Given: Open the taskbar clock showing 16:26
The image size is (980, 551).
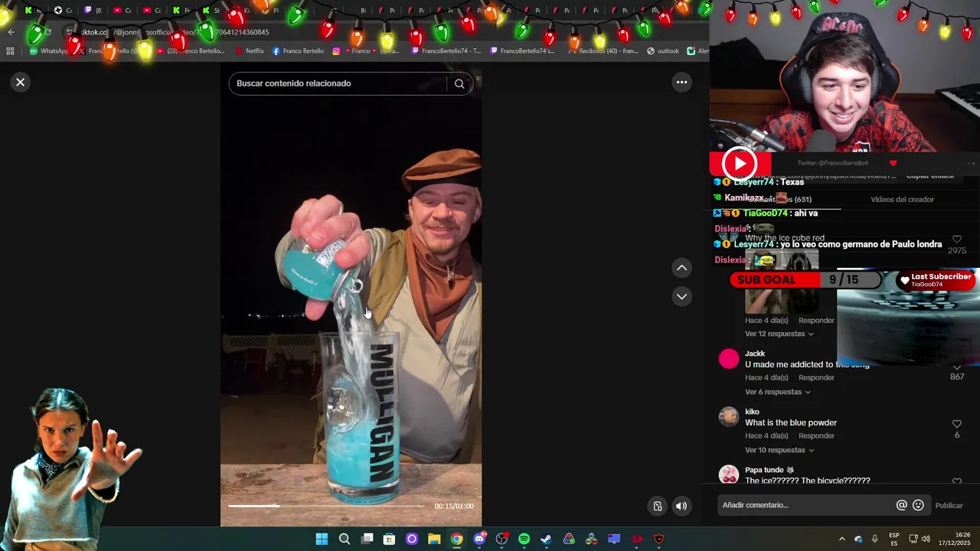Looking at the screenshot, I should [955, 539].
